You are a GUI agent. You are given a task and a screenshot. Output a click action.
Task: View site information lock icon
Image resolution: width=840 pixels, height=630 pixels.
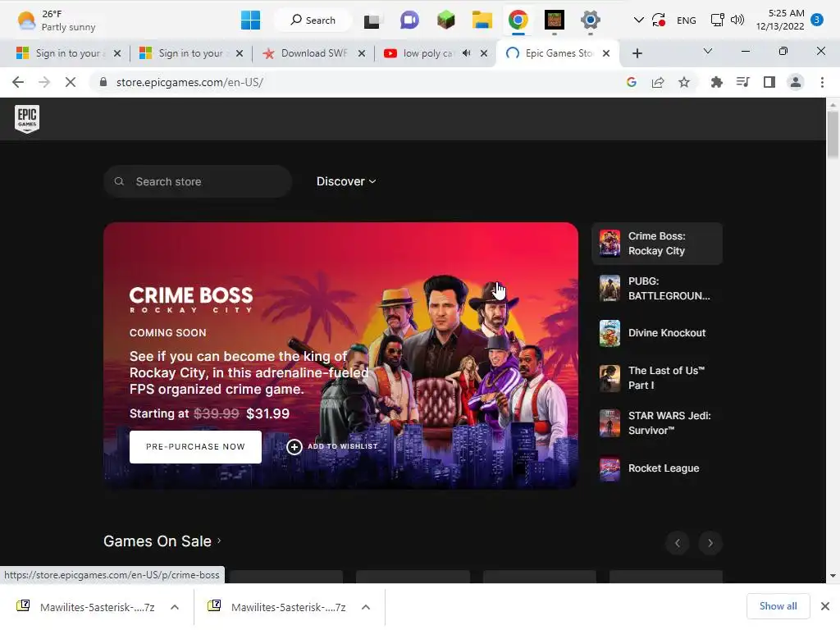(103, 82)
